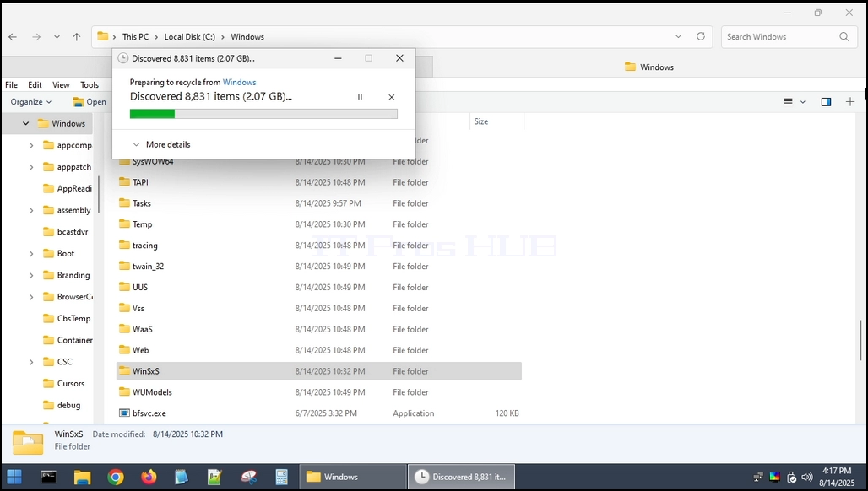Collapse the Windows tree node

25,123
